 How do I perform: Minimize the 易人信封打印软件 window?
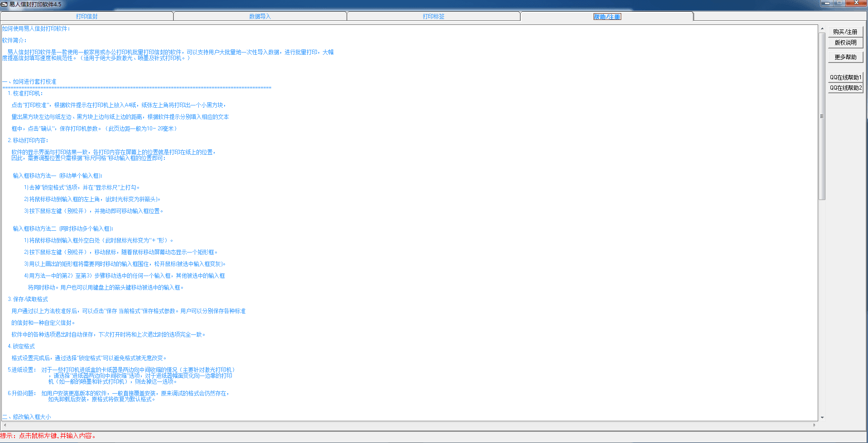(827, 3)
